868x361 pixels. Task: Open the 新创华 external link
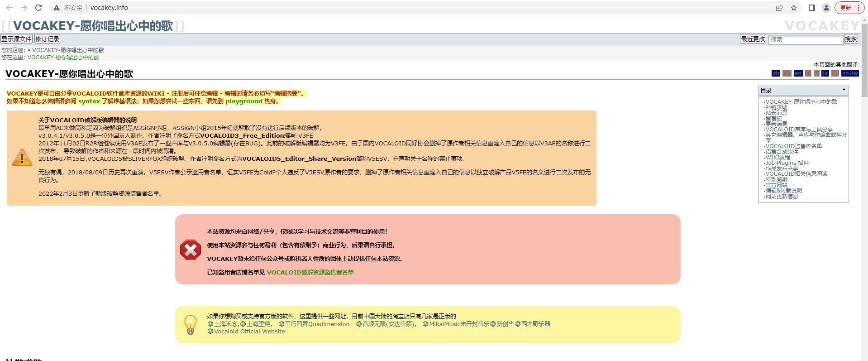click(502, 324)
